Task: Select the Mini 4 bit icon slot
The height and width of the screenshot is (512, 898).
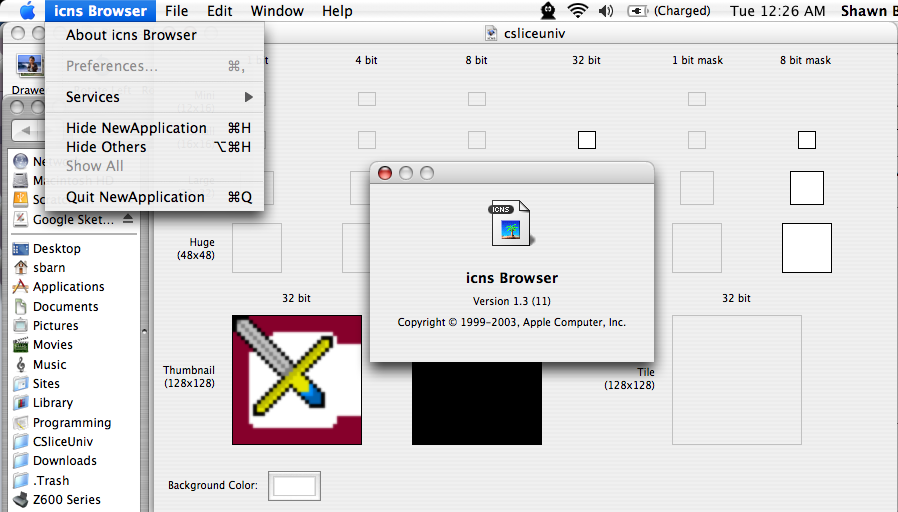Action: click(x=367, y=99)
